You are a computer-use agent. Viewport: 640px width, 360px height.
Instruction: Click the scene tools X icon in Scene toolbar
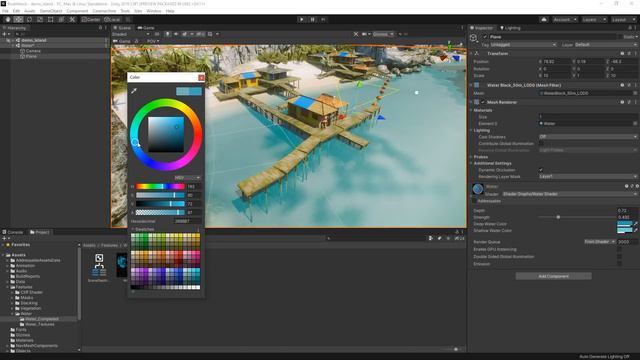tap(356, 34)
